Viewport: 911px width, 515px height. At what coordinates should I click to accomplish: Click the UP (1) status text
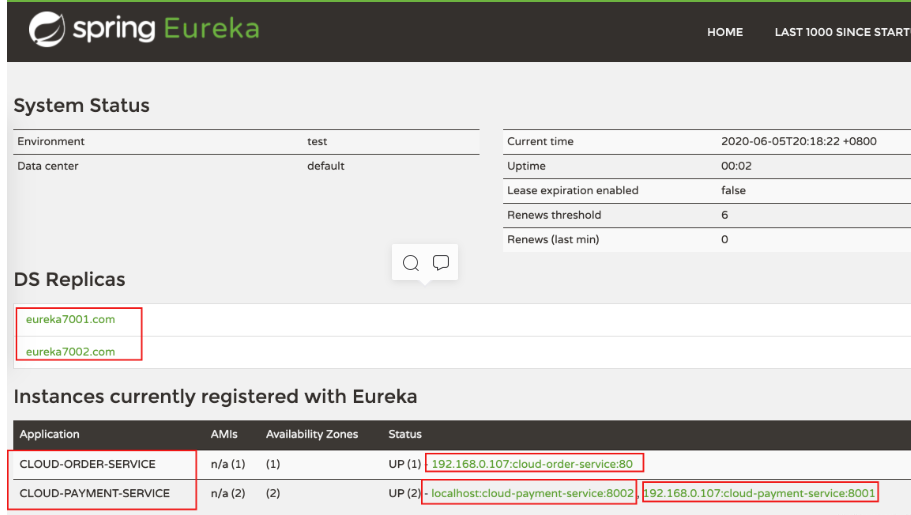pyautogui.click(x=404, y=464)
